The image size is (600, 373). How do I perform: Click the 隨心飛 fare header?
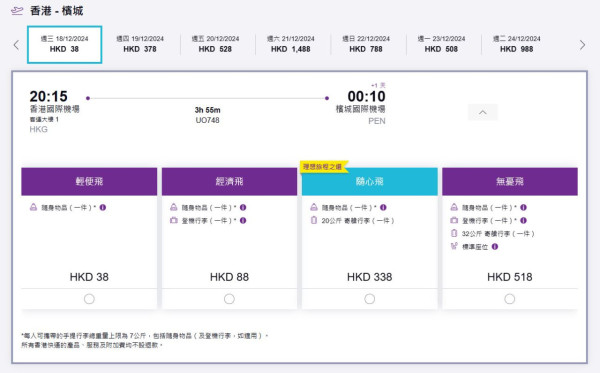(370, 181)
